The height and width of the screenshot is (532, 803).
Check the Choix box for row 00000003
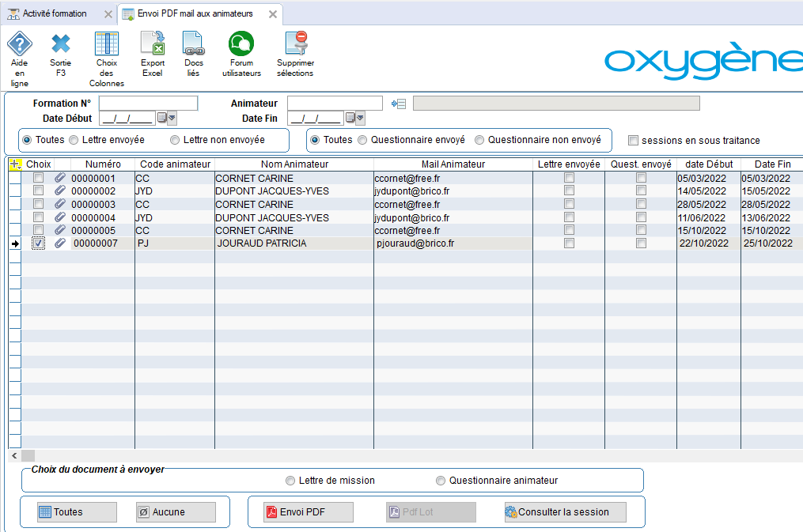point(39,204)
